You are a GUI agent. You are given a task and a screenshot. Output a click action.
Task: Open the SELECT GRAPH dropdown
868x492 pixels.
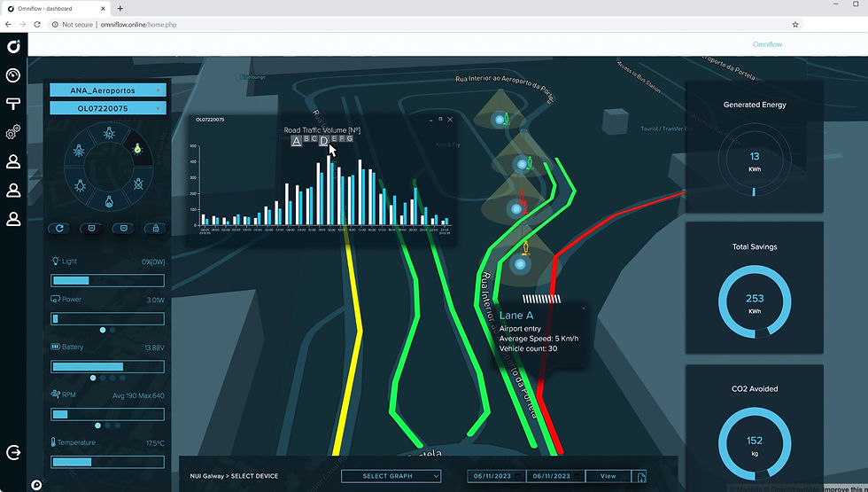(x=391, y=476)
